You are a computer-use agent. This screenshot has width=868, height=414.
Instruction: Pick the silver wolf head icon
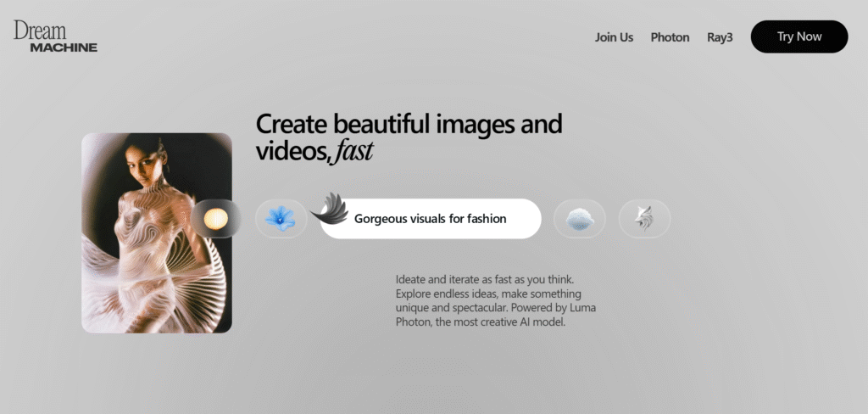644,219
